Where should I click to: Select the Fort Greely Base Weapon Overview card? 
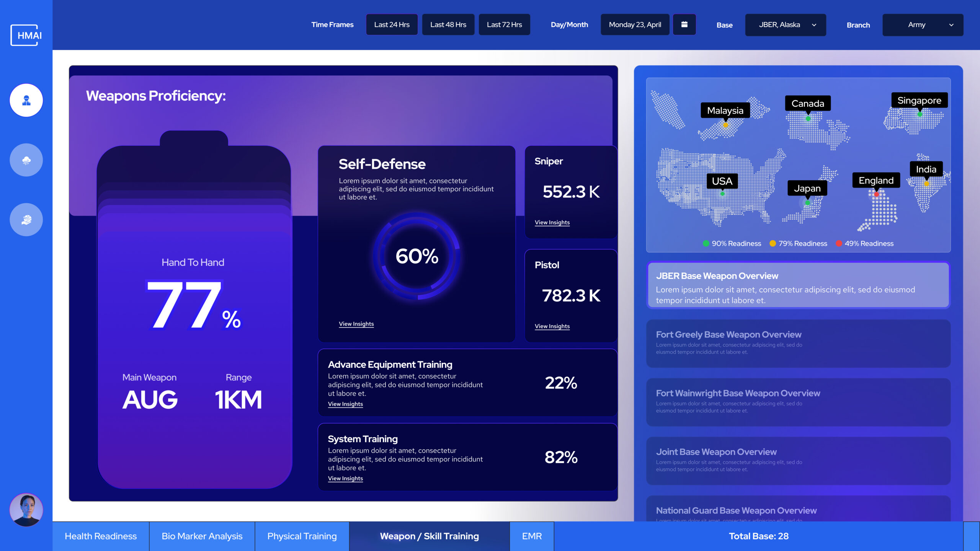click(798, 343)
